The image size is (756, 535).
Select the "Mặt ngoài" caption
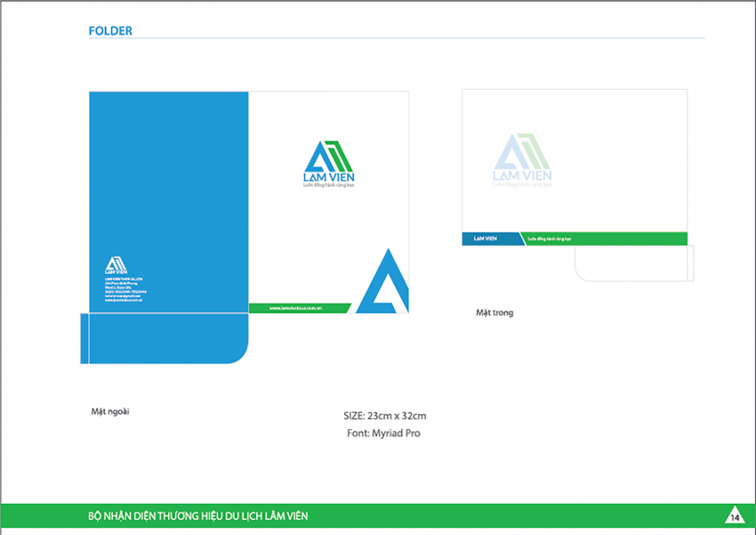pyautogui.click(x=110, y=411)
